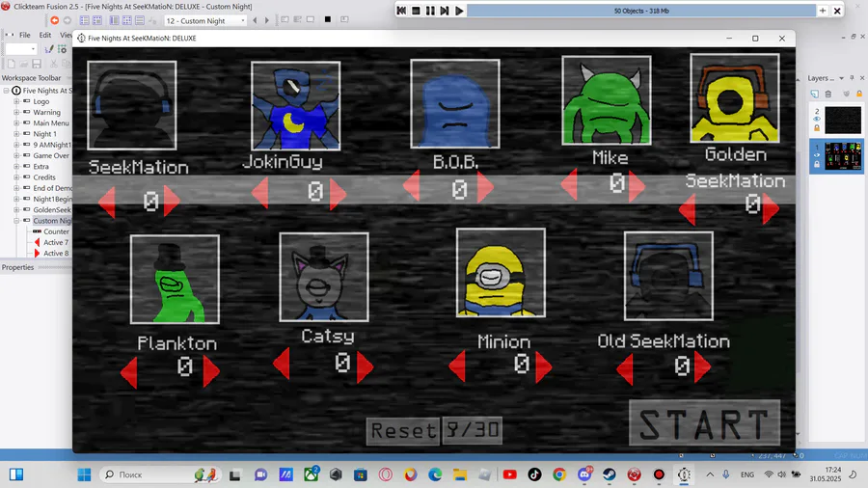
Task: Open the File menu
Action: pos(25,35)
